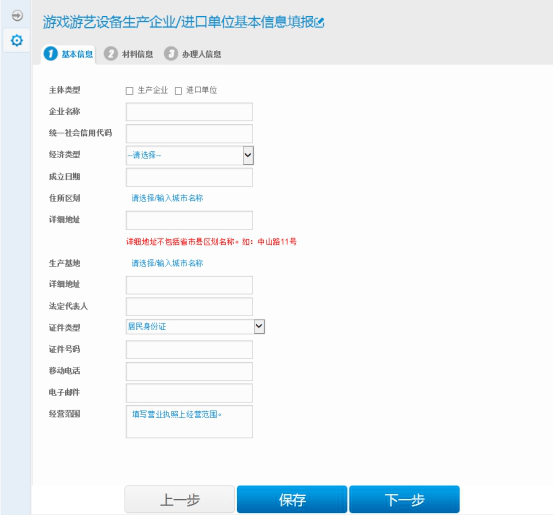This screenshot has width=554, height=515.
Task: Click the step 3 circle icon
Action: [171, 54]
